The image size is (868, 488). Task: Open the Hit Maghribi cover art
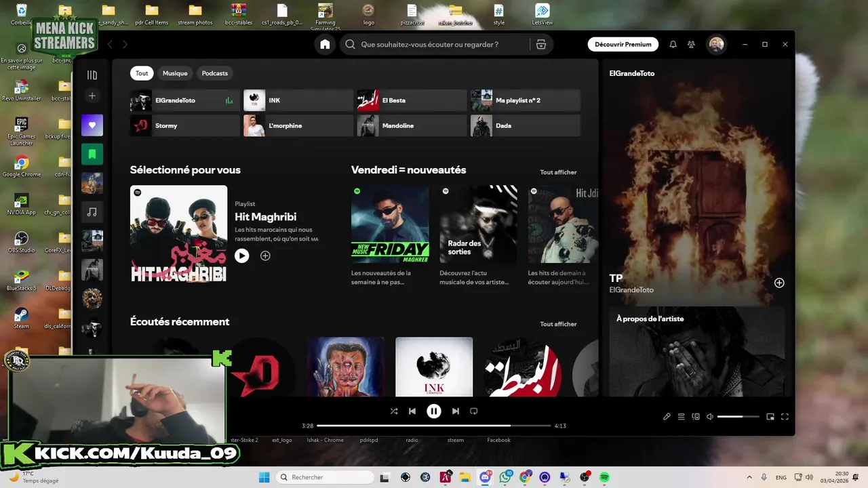click(x=179, y=234)
